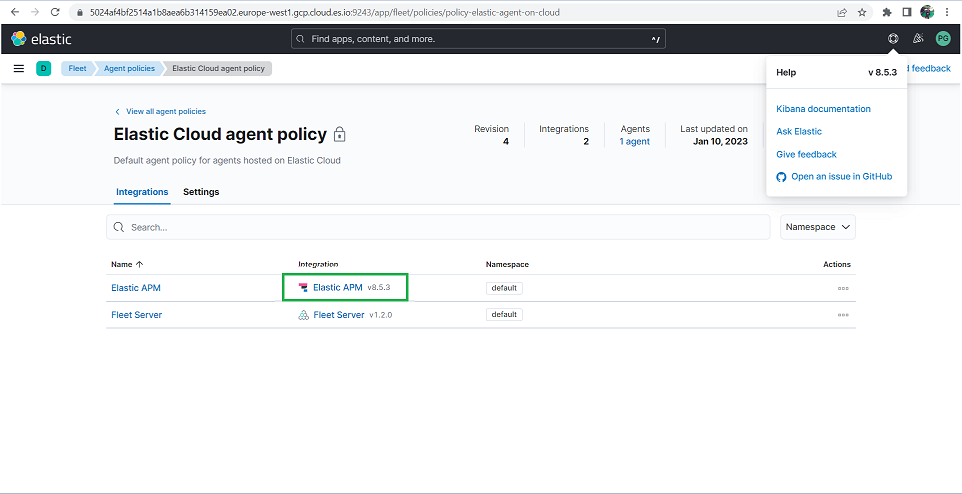Click default namespace badge in Fleet Server row
This screenshot has width=962, height=494.
[504, 315]
